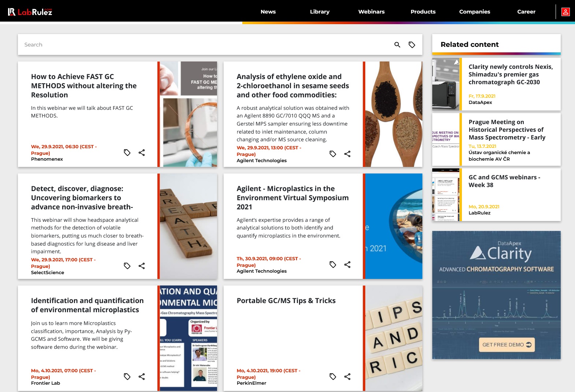Viewport: 575px width, 392px height.
Task: Click the LabRulez logo
Action: pos(30,12)
